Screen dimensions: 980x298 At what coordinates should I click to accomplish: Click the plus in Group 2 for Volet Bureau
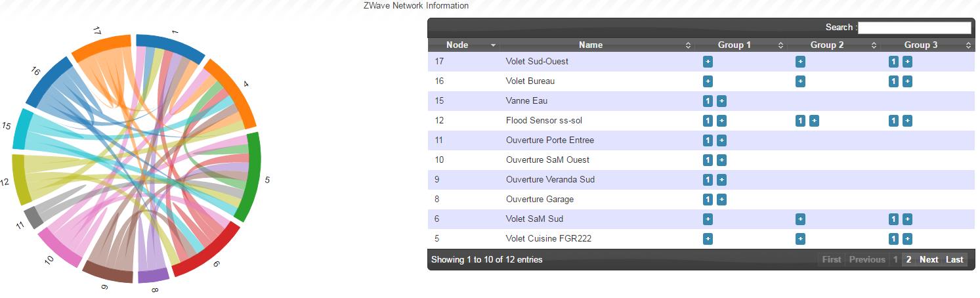click(800, 81)
